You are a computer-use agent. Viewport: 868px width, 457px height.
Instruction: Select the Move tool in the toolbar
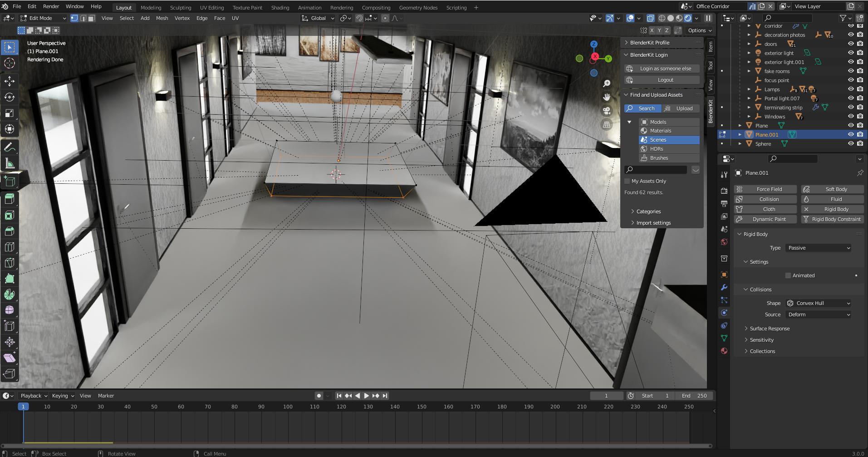[10, 81]
